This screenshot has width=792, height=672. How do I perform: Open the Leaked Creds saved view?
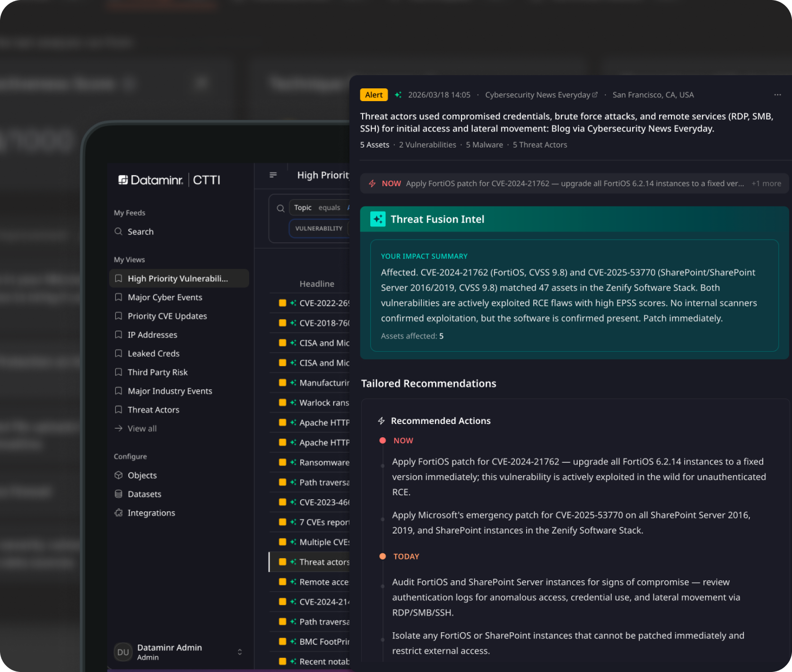[x=153, y=353]
